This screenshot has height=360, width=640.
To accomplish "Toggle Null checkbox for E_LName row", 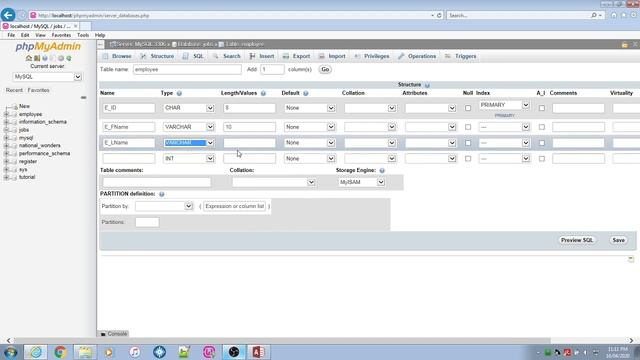I will pyautogui.click(x=468, y=143).
